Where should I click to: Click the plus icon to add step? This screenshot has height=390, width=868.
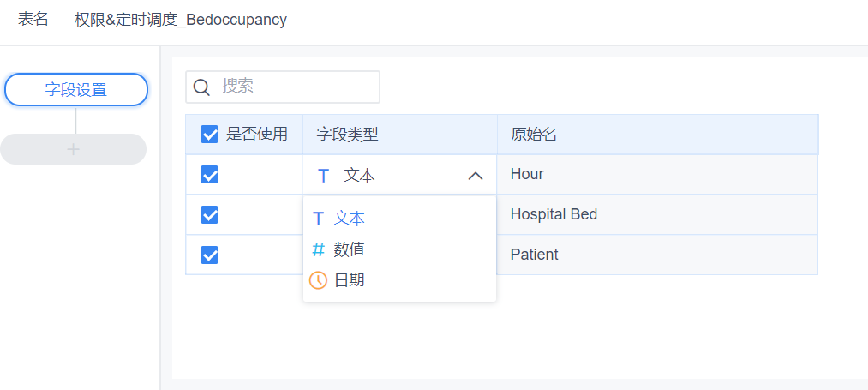tap(73, 149)
